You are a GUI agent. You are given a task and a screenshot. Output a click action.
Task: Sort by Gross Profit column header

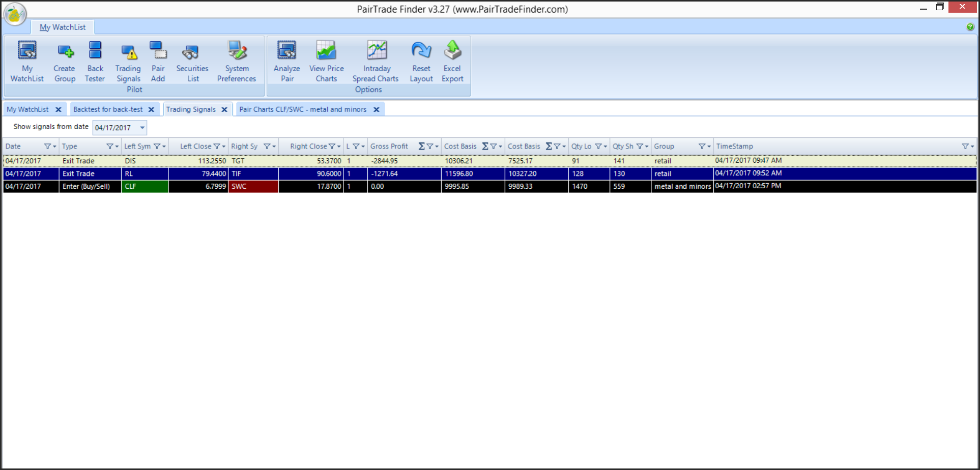389,146
